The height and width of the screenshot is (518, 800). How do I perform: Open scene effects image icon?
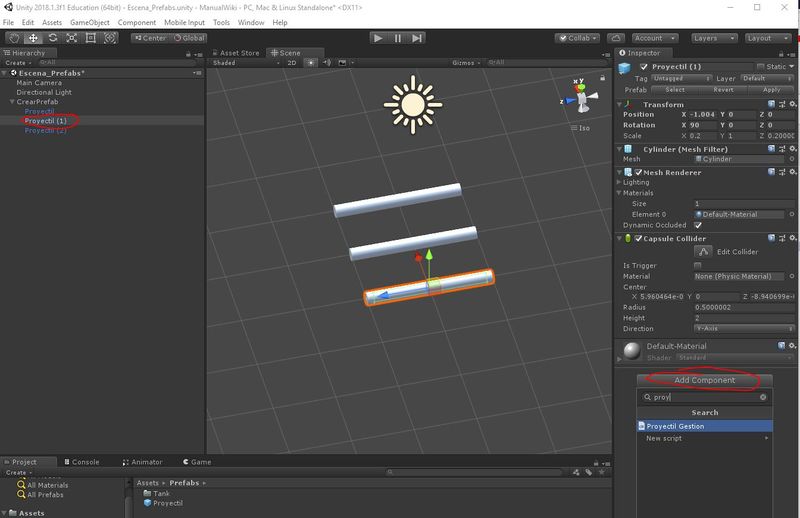click(342, 63)
